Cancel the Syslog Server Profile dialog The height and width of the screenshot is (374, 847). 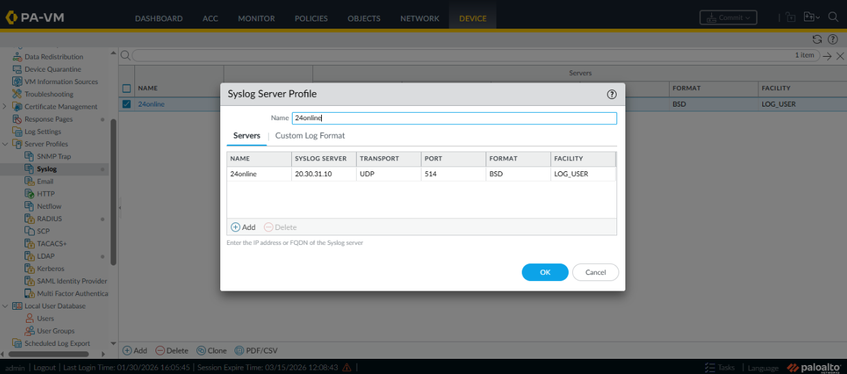[x=595, y=272]
